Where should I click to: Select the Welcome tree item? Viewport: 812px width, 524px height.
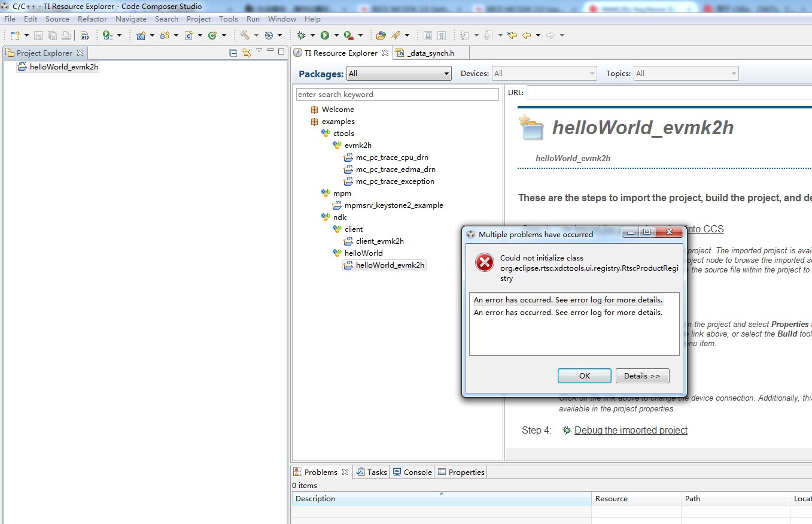(x=337, y=109)
